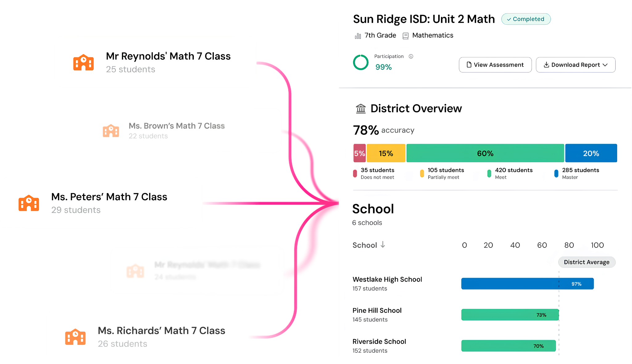The width and height of the screenshot is (632, 364).
Task: Click the District Overview building icon
Action: tap(361, 109)
